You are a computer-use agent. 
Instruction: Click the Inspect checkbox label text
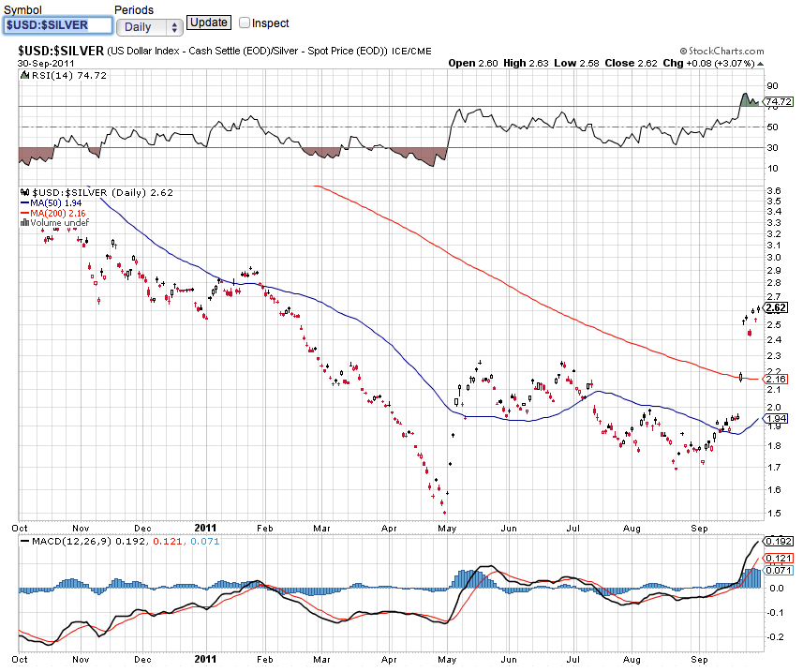pos(271,22)
